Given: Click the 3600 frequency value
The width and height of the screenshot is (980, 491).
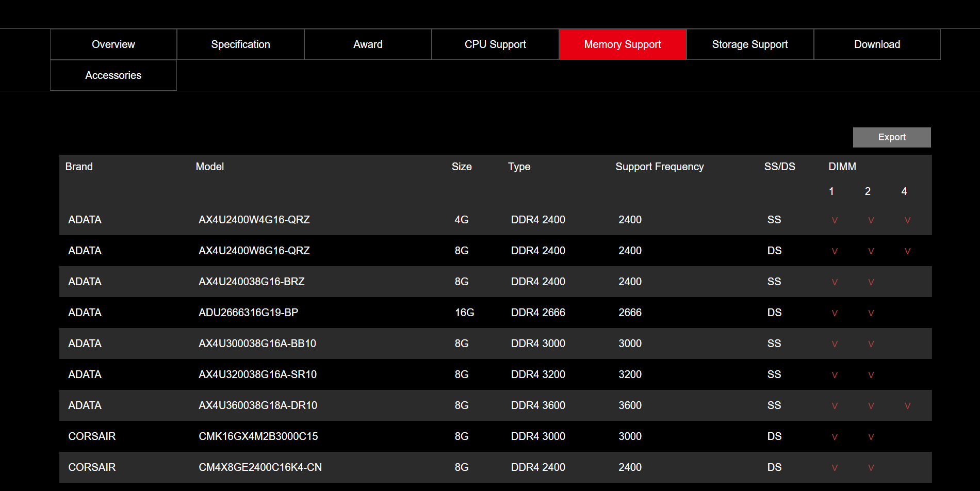Looking at the screenshot, I should coord(630,405).
